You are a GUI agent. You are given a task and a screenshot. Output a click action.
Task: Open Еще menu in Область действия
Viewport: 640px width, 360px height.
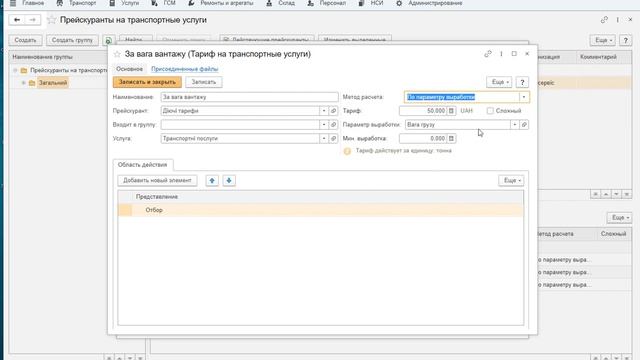pos(511,180)
